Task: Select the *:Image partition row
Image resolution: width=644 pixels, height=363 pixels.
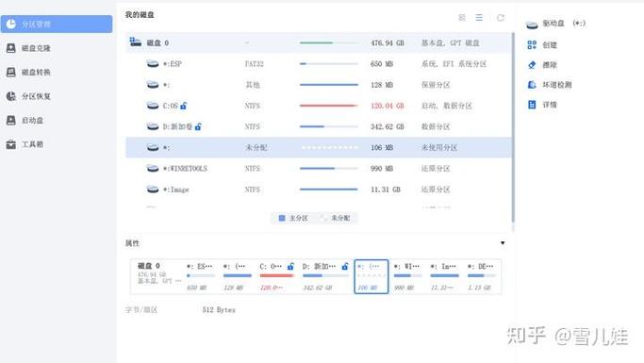Action: (x=319, y=190)
